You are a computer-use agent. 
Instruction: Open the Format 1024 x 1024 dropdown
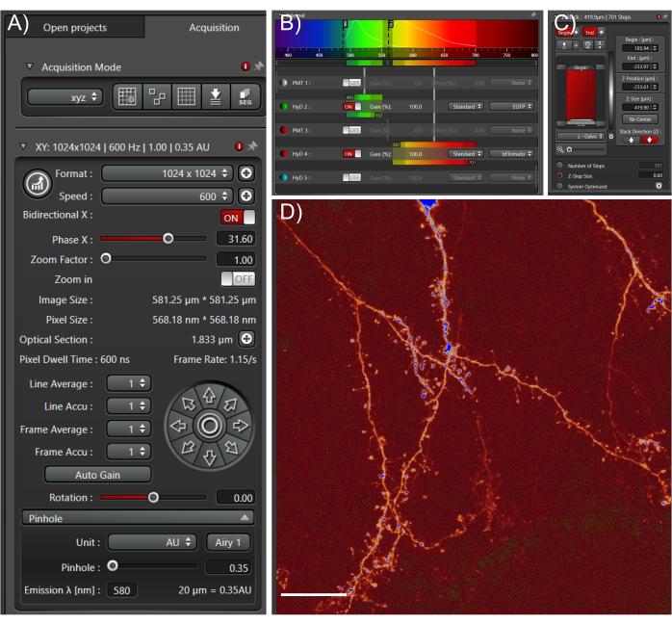pyautogui.click(x=168, y=173)
